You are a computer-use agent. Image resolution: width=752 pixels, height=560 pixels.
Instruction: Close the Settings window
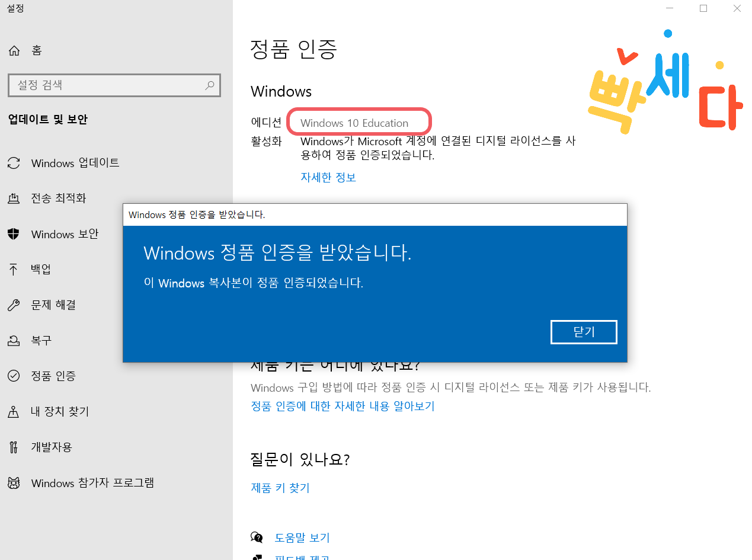pyautogui.click(x=737, y=8)
